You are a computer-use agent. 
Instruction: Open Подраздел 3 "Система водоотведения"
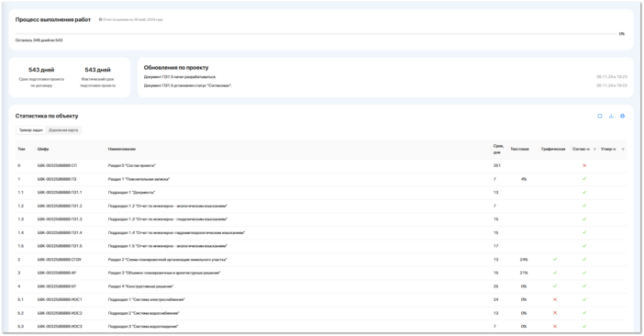[143, 327]
